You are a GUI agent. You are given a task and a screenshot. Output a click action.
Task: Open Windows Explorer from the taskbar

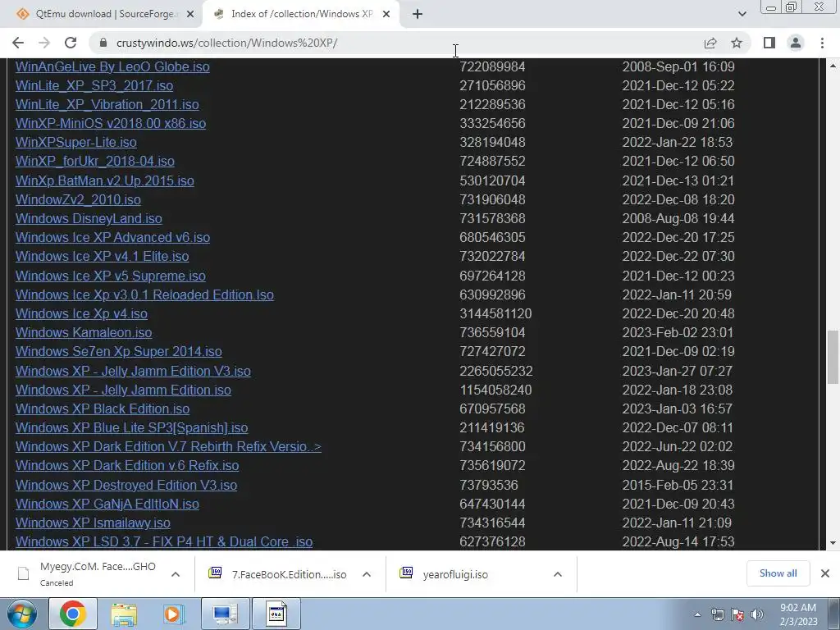[124, 614]
